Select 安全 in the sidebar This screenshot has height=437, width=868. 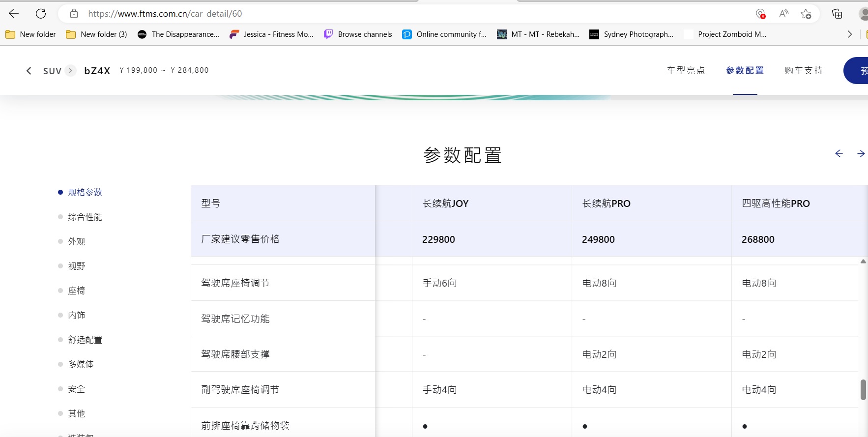tap(77, 389)
